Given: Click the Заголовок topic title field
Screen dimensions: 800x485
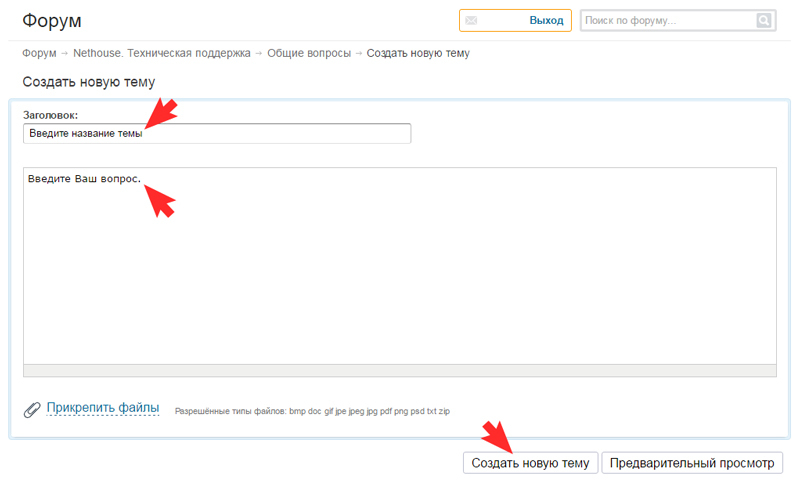Looking at the screenshot, I should [217, 134].
